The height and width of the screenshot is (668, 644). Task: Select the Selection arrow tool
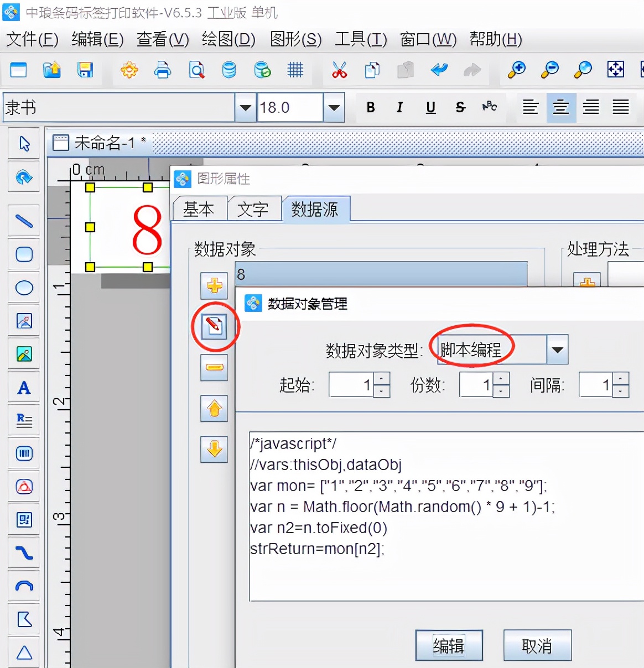click(23, 143)
